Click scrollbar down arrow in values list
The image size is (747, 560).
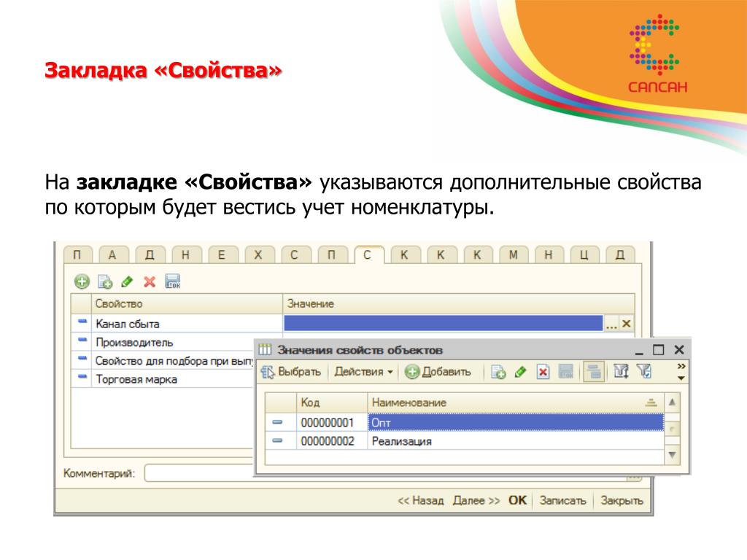(x=672, y=455)
